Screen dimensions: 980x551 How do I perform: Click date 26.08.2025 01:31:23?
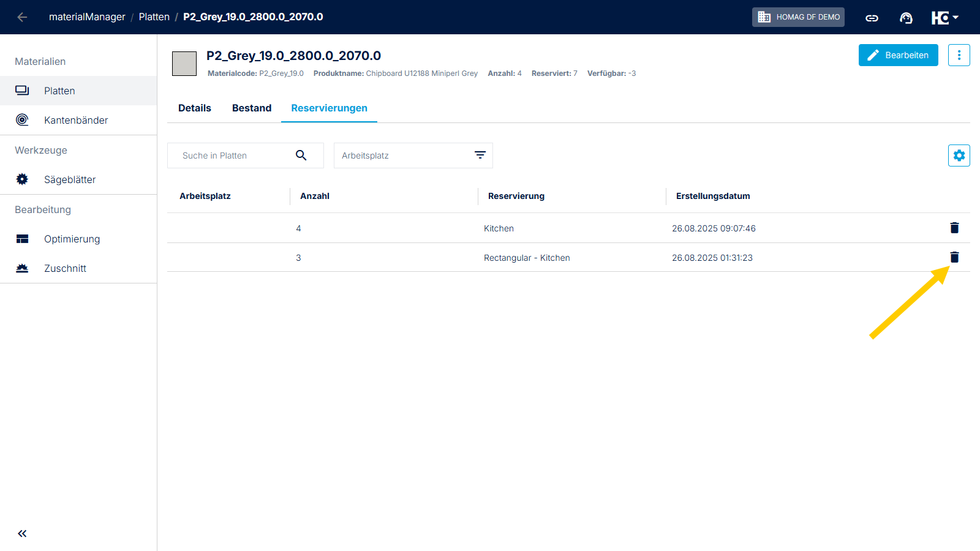[712, 258]
